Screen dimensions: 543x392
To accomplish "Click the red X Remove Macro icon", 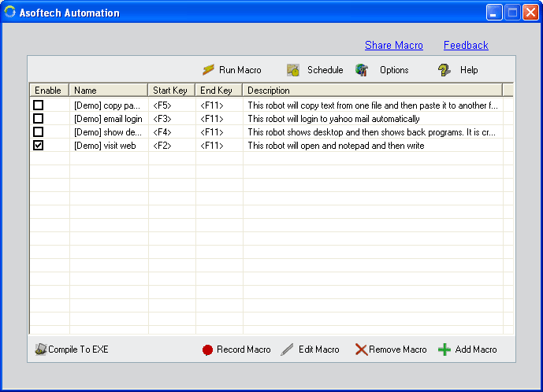I will pos(361,349).
